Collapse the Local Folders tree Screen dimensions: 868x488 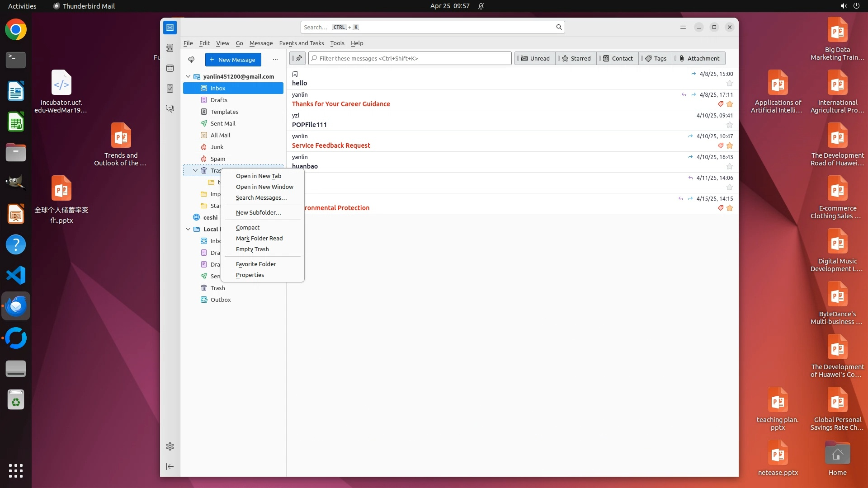tap(188, 229)
